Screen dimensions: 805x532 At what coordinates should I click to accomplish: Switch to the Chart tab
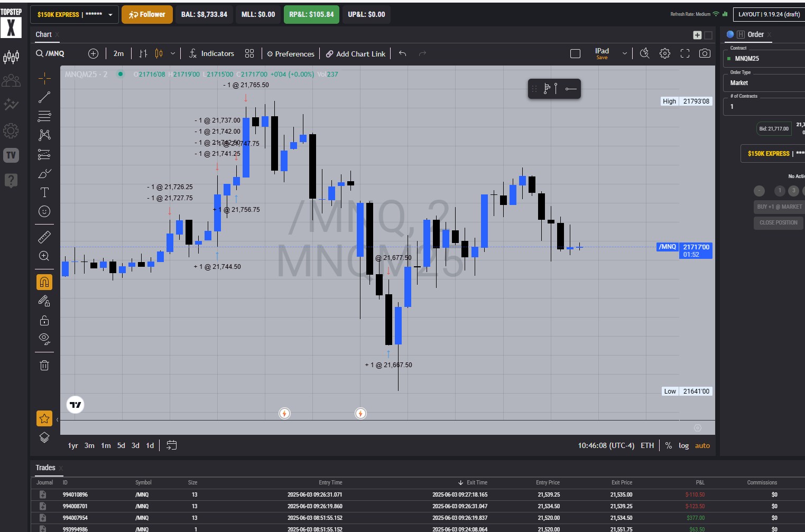click(x=43, y=34)
